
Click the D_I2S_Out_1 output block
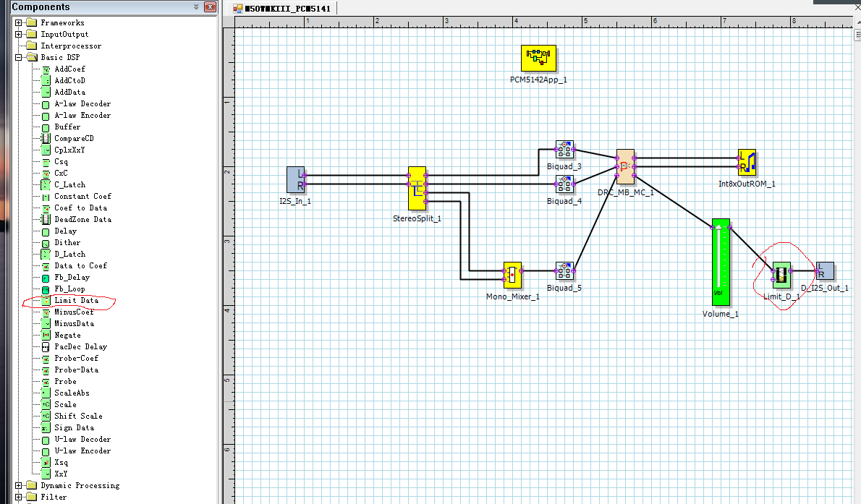point(825,270)
